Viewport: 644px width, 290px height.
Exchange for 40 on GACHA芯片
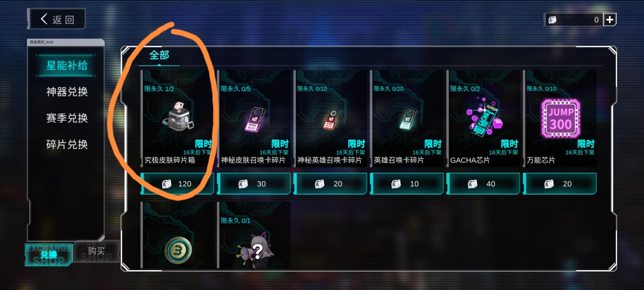[x=483, y=184]
